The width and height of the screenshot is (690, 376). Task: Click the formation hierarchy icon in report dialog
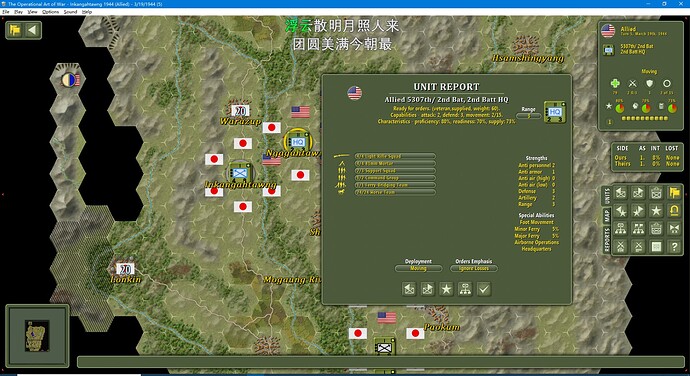(465, 289)
